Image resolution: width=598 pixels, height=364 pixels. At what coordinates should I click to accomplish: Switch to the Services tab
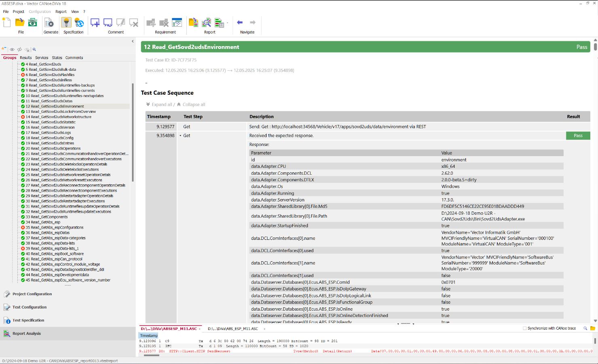tap(42, 58)
